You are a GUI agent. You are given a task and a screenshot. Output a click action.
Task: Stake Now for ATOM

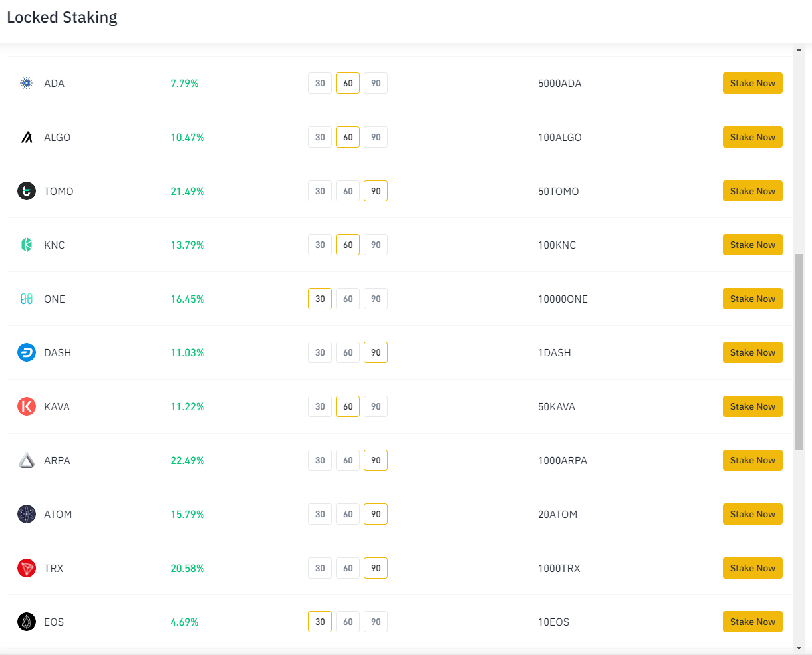coord(753,514)
